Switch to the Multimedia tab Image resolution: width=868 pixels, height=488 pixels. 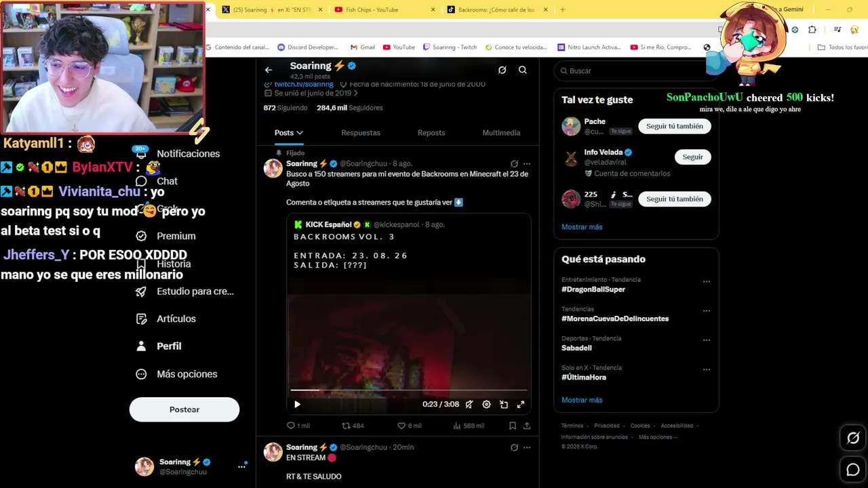pos(501,133)
